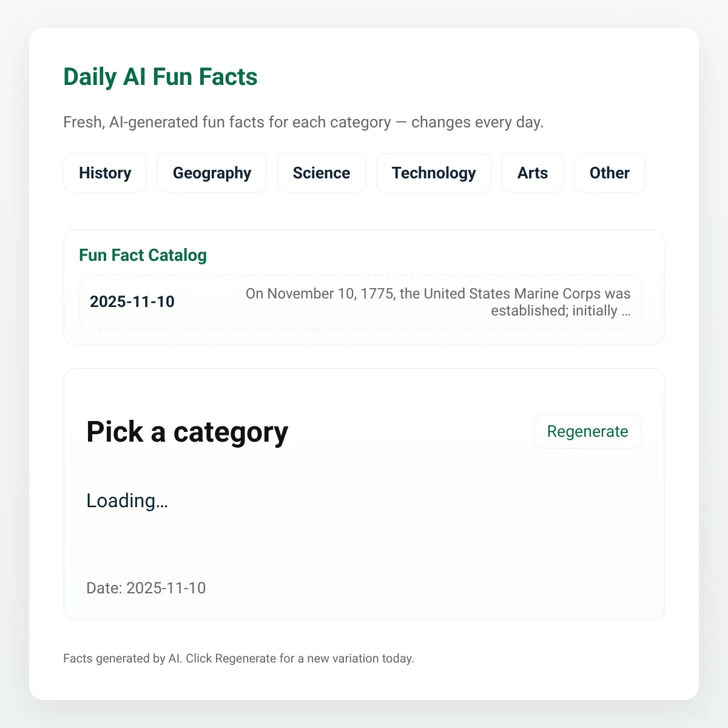Image resolution: width=728 pixels, height=728 pixels.
Task: Click the word category in the card heading
Action: coord(231,432)
